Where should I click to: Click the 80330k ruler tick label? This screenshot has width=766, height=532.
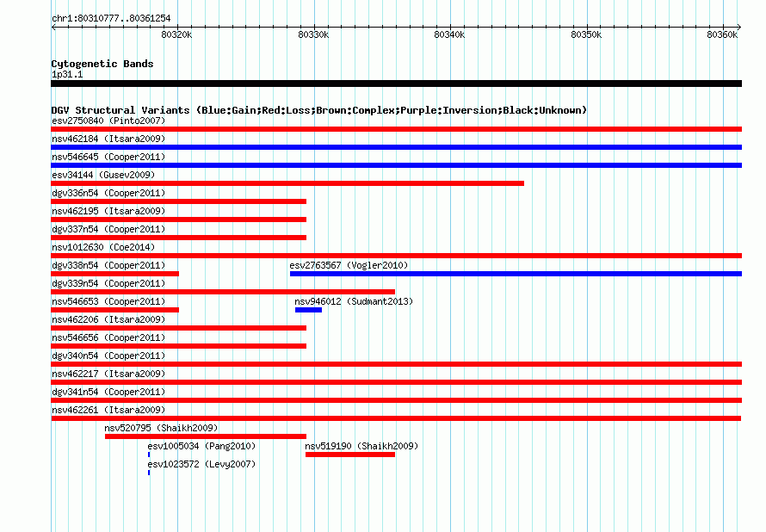(x=313, y=34)
